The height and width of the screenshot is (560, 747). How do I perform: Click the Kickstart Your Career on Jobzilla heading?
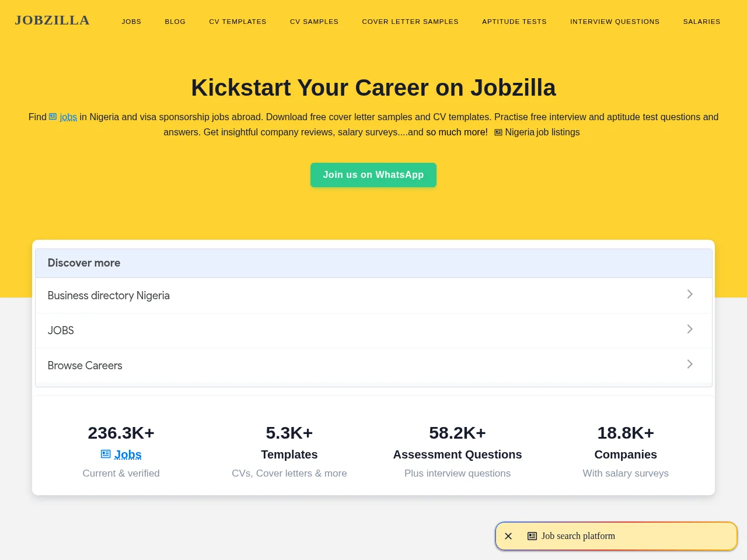click(x=373, y=87)
